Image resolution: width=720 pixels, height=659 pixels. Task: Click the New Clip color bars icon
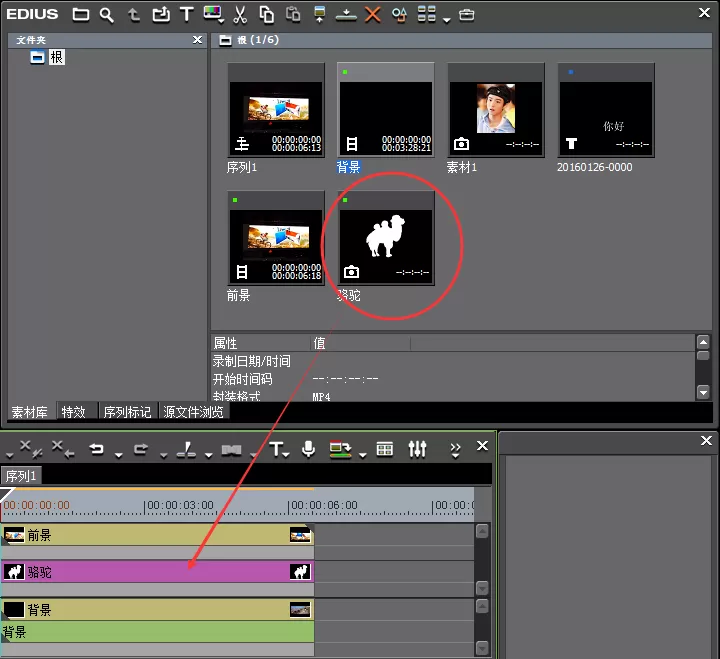tap(214, 14)
